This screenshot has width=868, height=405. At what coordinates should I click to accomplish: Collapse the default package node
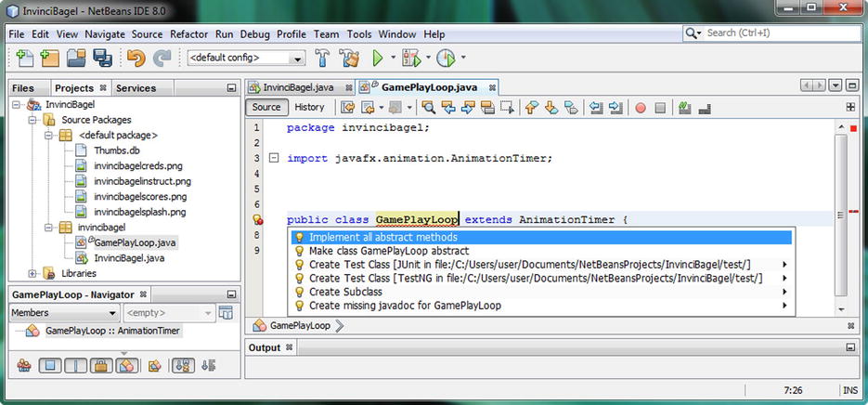click(x=48, y=136)
